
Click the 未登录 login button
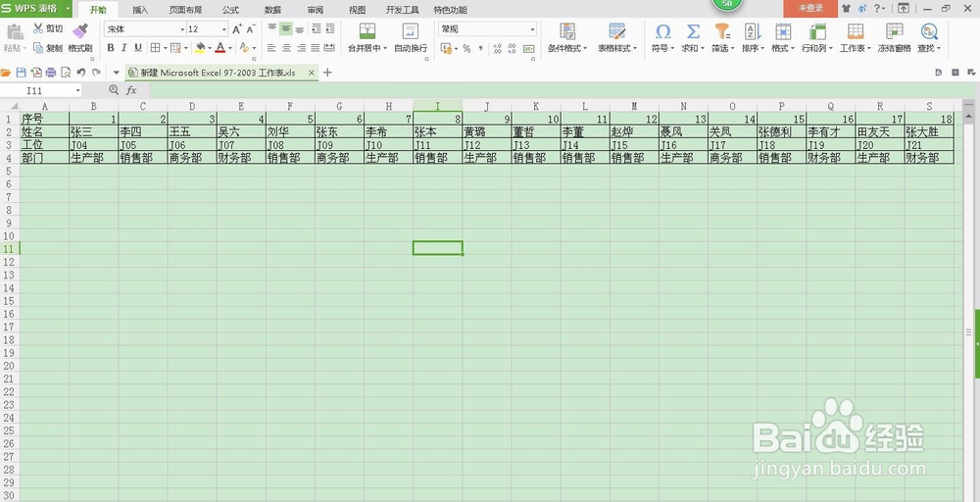pos(810,8)
